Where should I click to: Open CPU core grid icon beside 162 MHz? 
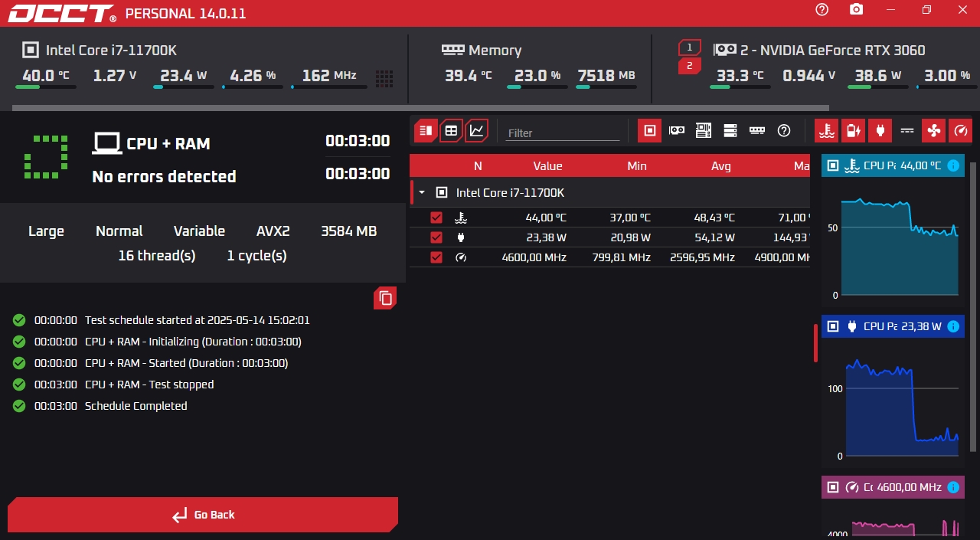(x=384, y=77)
